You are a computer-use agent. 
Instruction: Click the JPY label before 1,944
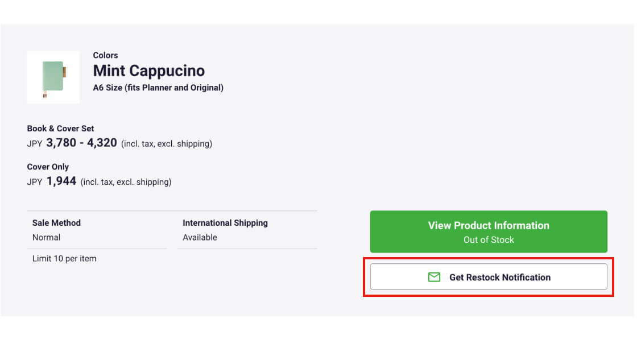(35, 182)
